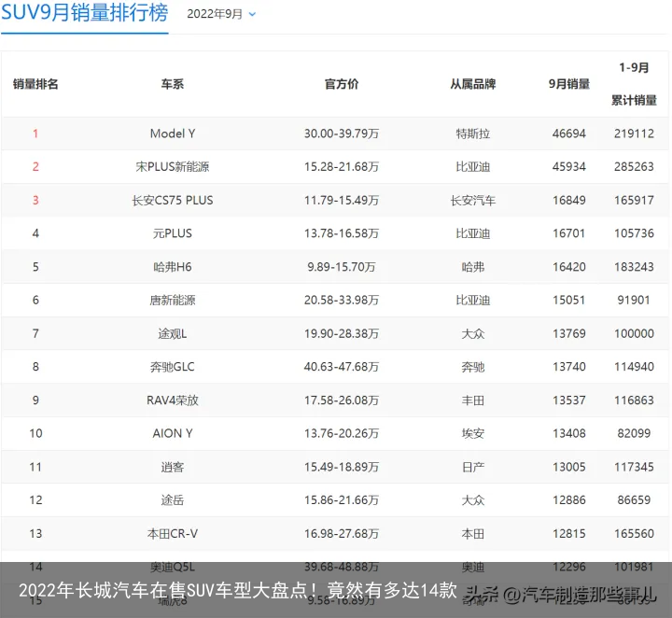Select the SUV9月销量排行榜 tab heading
The height and width of the screenshot is (618, 672).
84,13
